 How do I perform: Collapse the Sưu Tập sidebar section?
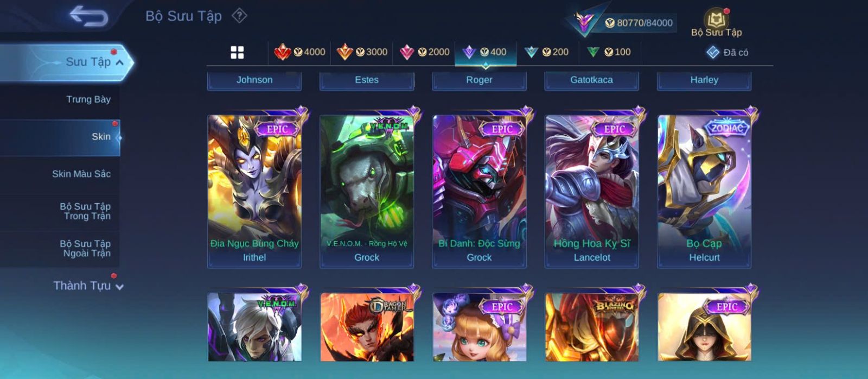pyautogui.click(x=65, y=62)
